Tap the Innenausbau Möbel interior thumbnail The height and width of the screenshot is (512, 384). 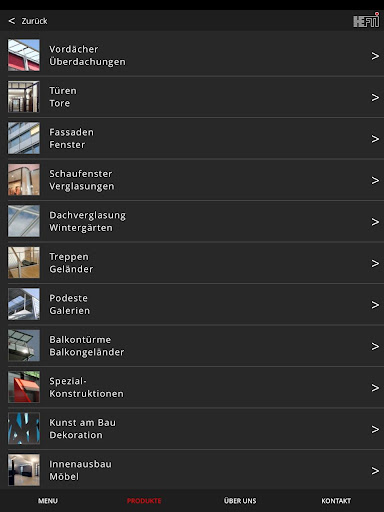coord(24,470)
